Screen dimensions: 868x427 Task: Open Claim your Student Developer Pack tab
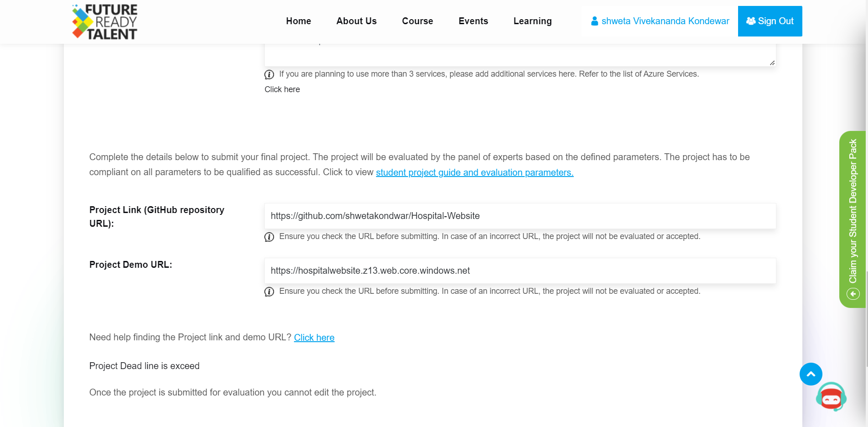[x=852, y=219]
